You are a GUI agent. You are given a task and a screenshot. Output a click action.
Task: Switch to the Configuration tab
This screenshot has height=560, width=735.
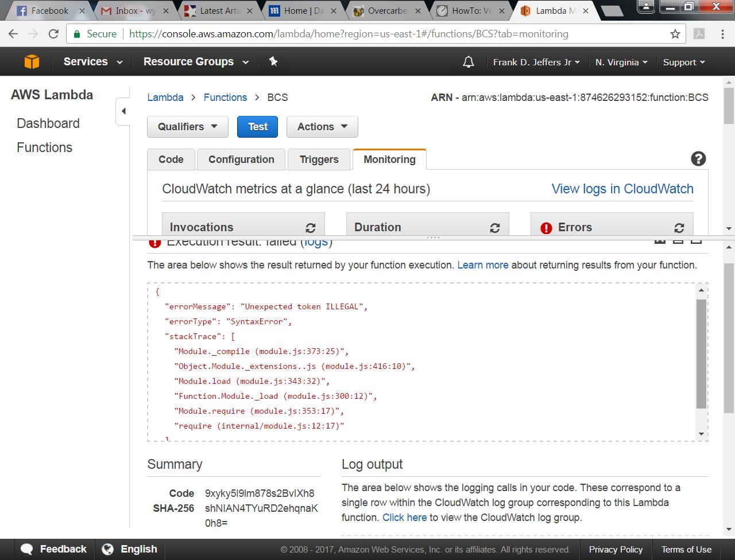click(x=241, y=160)
